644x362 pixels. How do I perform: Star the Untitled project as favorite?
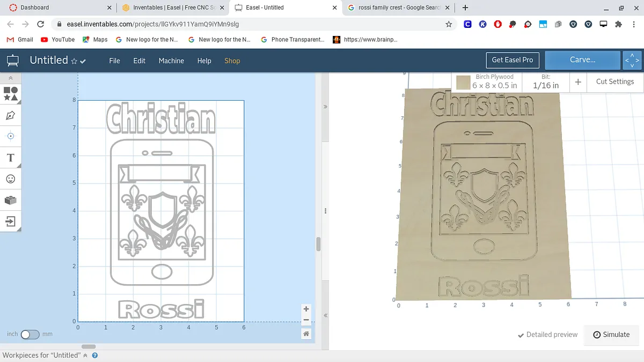74,61
